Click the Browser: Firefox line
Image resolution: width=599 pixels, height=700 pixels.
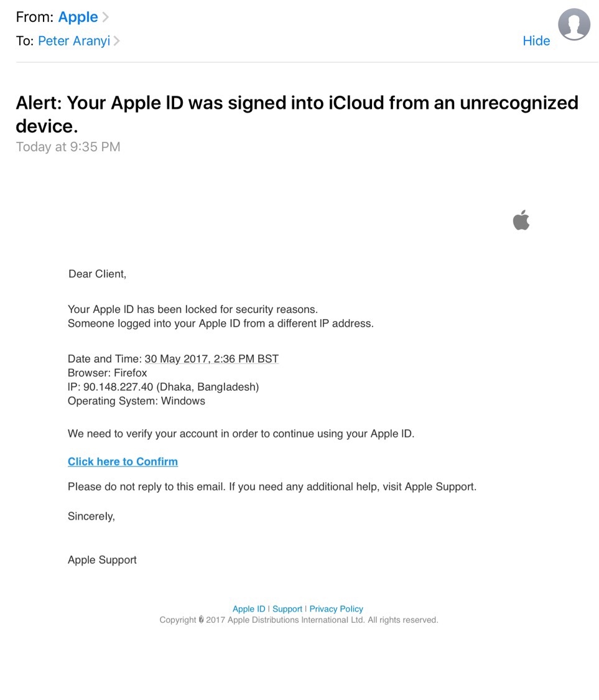coord(108,373)
